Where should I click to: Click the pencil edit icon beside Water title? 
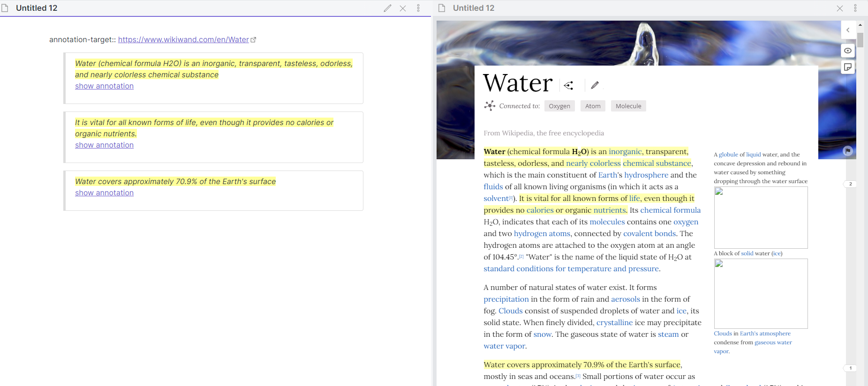pos(595,85)
